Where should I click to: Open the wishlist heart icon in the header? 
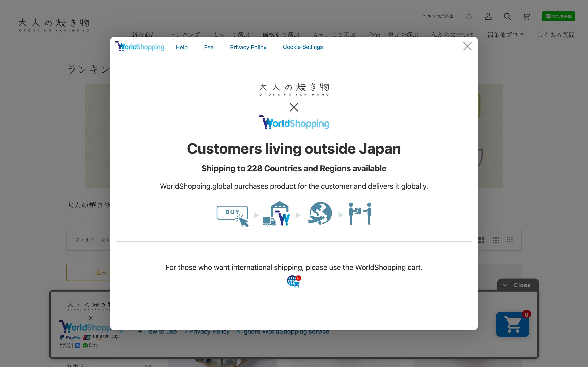[469, 16]
